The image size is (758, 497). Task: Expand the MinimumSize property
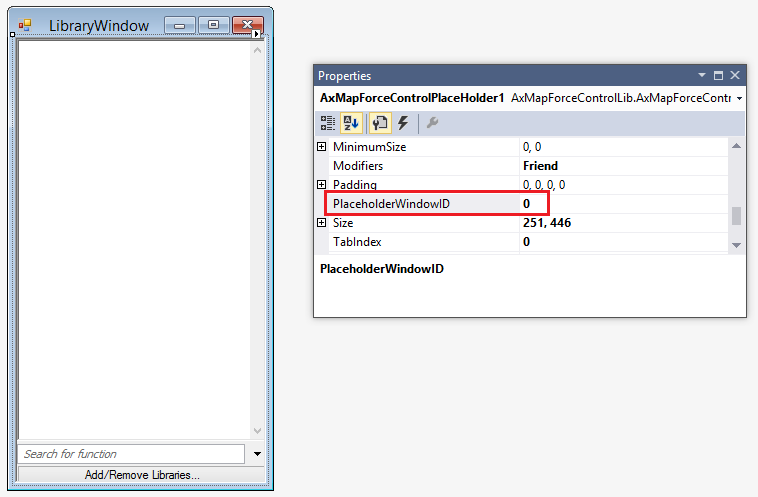coord(322,147)
